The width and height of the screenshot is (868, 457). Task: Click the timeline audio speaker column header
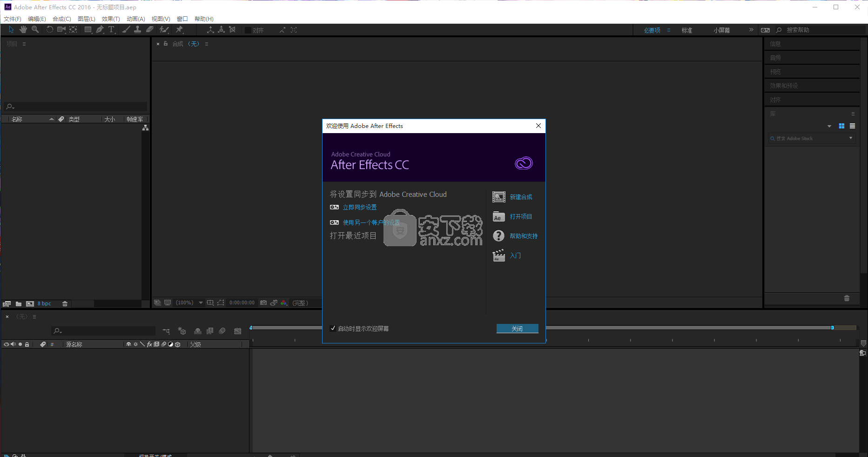pos(13,344)
